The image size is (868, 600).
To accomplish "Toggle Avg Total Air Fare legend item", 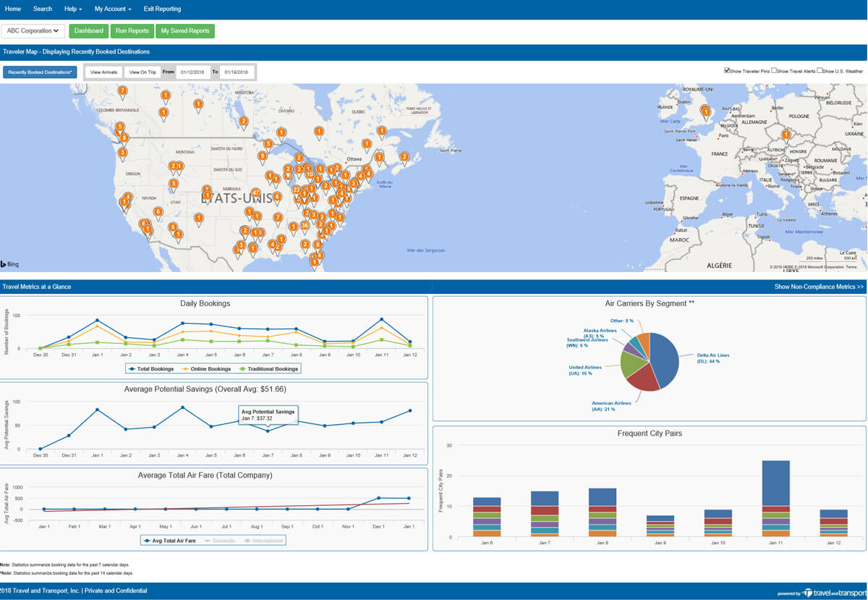I will [170, 540].
